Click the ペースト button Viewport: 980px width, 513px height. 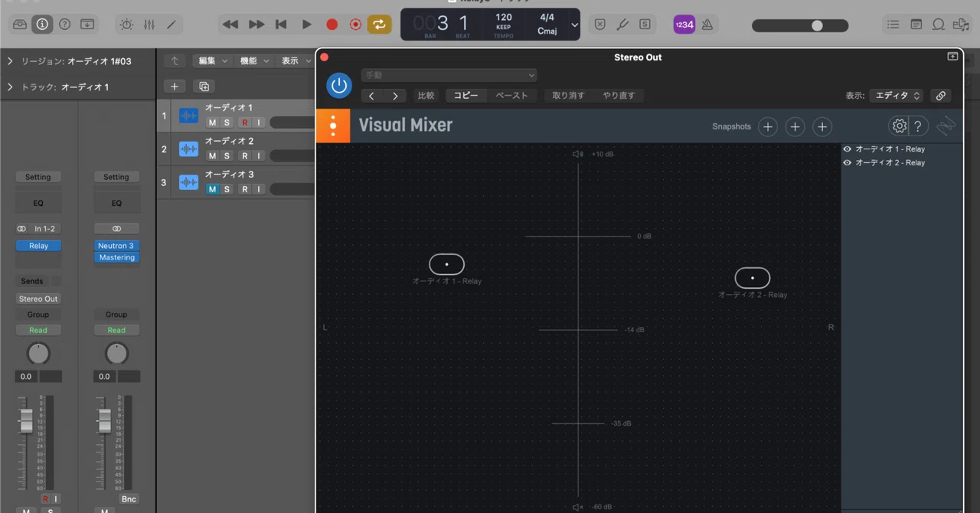pyautogui.click(x=511, y=96)
